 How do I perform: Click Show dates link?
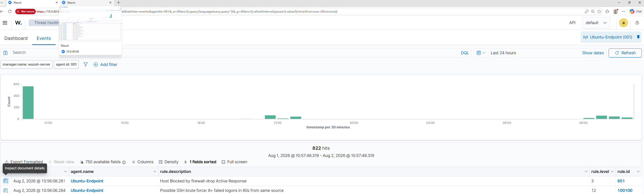tap(593, 53)
